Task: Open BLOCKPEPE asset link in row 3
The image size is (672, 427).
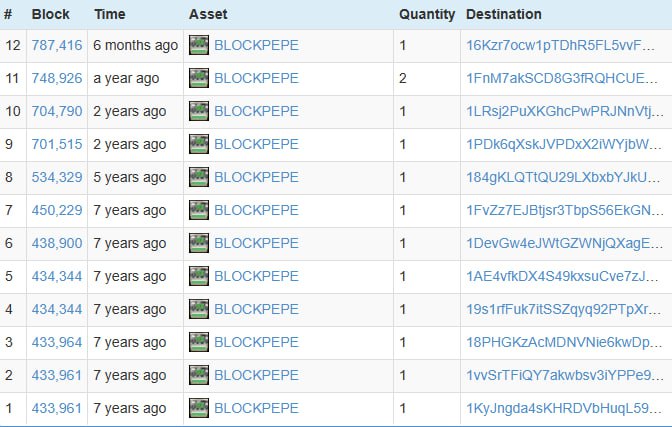Action: click(x=256, y=342)
